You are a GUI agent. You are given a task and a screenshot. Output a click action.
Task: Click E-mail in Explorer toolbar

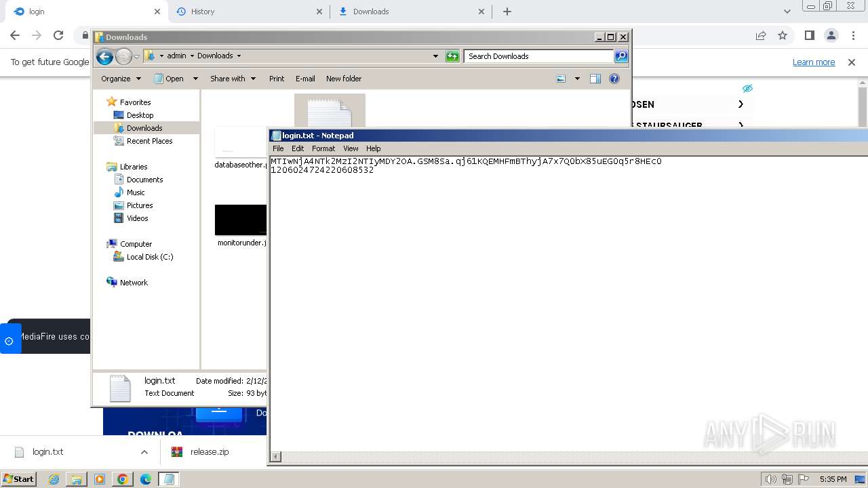305,79
